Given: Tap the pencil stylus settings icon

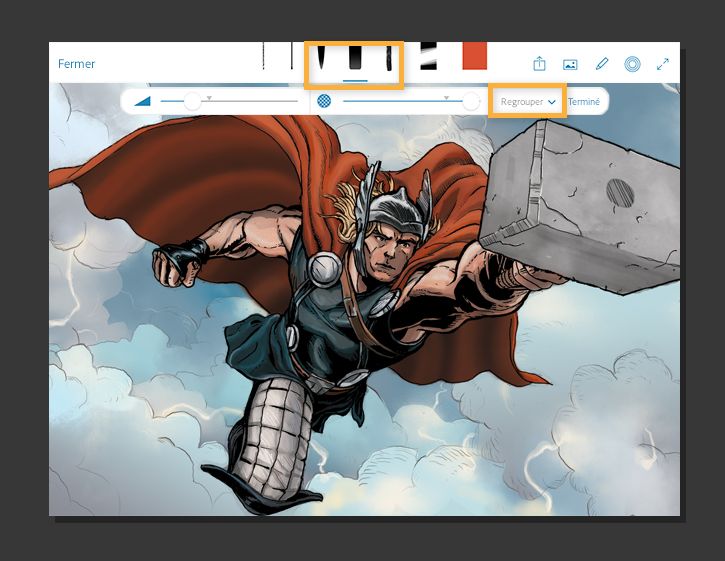Looking at the screenshot, I should click(602, 64).
